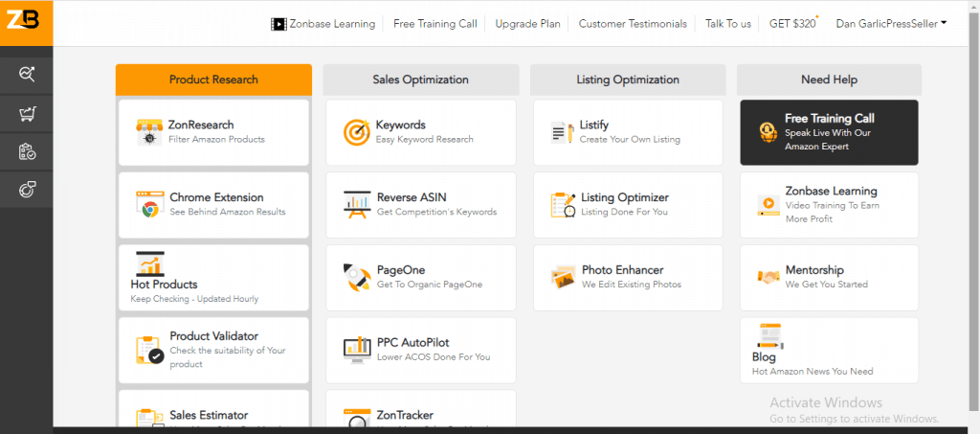The width and height of the screenshot is (980, 434).
Task: Open ZonResearch Filter Amazon Products card
Action: 213,132
